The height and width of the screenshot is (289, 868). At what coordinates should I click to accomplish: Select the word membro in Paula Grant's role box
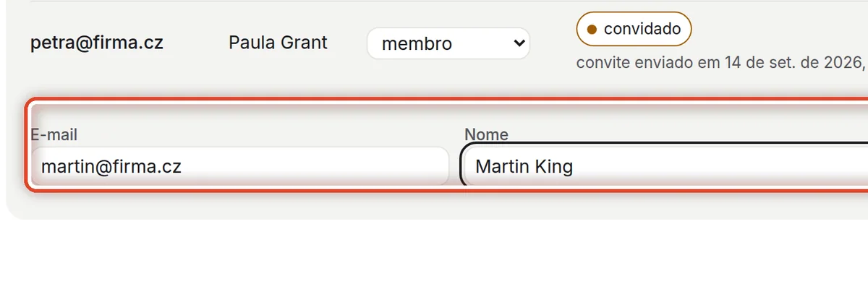(417, 43)
